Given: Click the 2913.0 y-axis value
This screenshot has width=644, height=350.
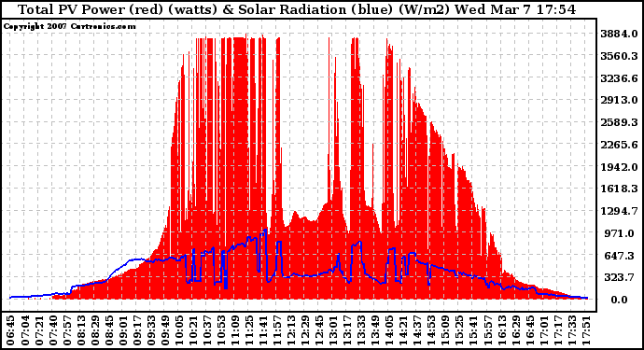Looking at the screenshot, I should [619, 100].
